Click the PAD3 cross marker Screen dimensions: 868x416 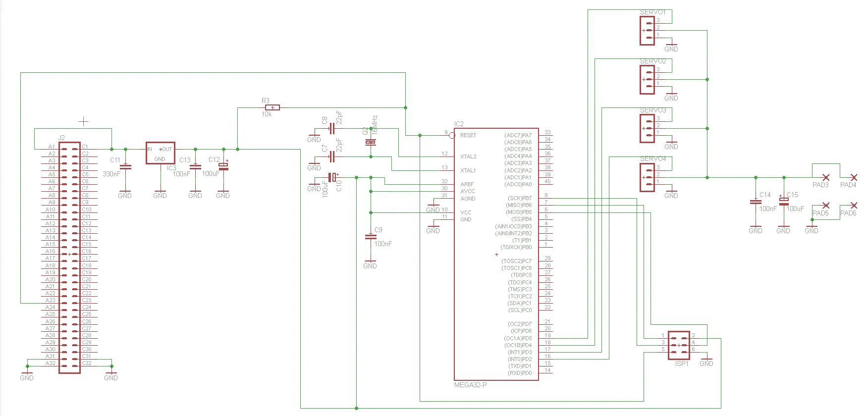(826, 177)
